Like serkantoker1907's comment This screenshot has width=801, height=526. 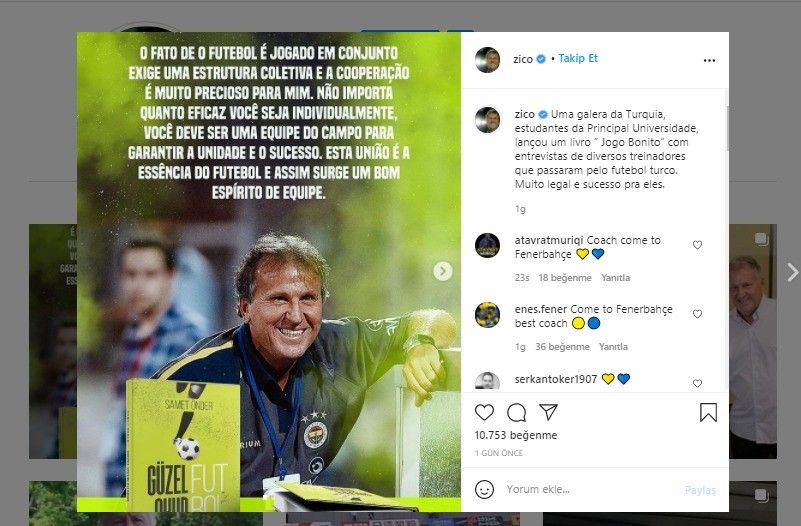[697, 383]
